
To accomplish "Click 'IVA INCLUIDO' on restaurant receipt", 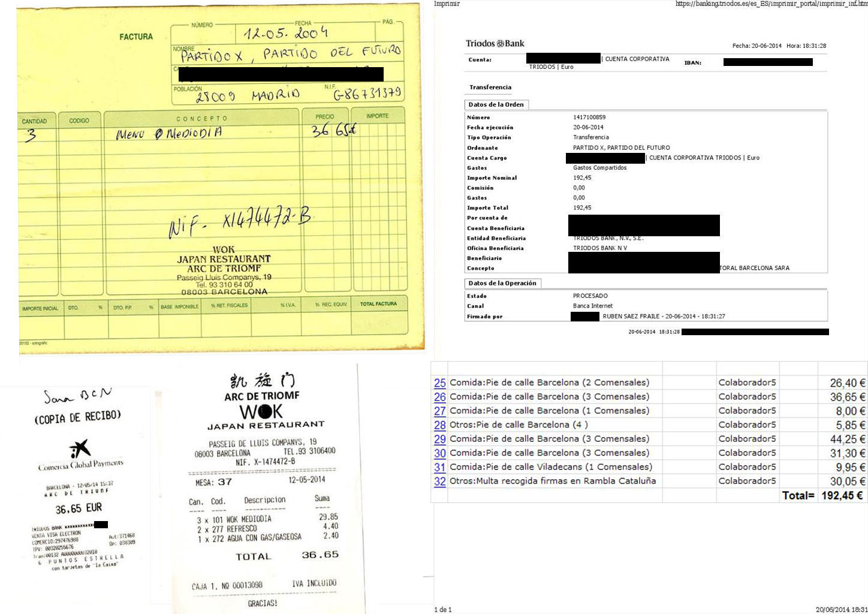I will [x=314, y=583].
